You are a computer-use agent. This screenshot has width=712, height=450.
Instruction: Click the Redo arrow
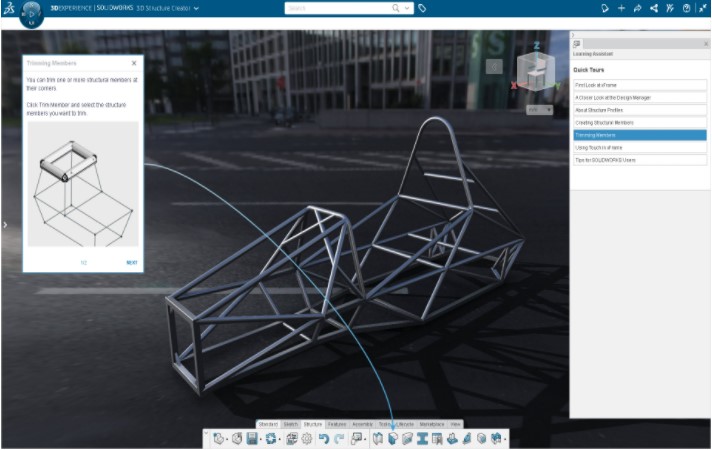pos(339,439)
